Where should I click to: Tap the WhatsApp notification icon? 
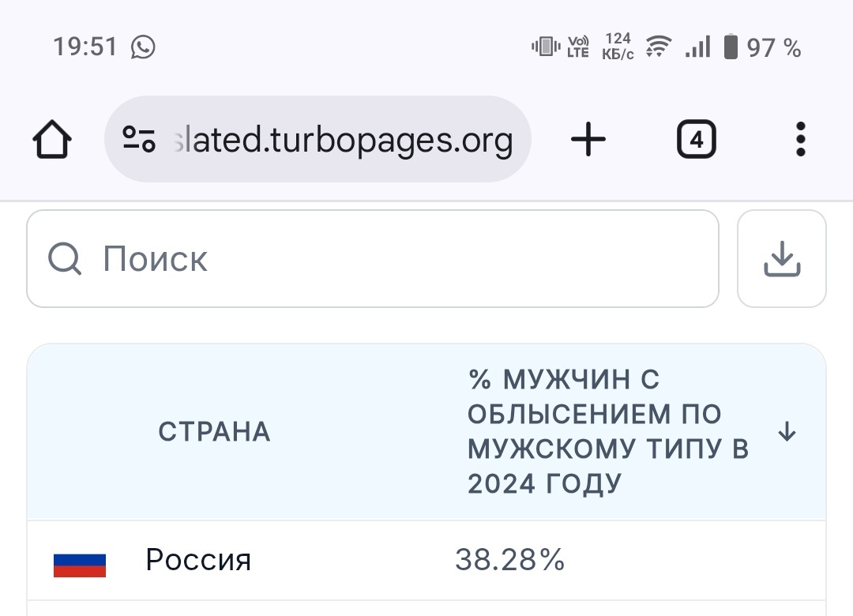143,47
